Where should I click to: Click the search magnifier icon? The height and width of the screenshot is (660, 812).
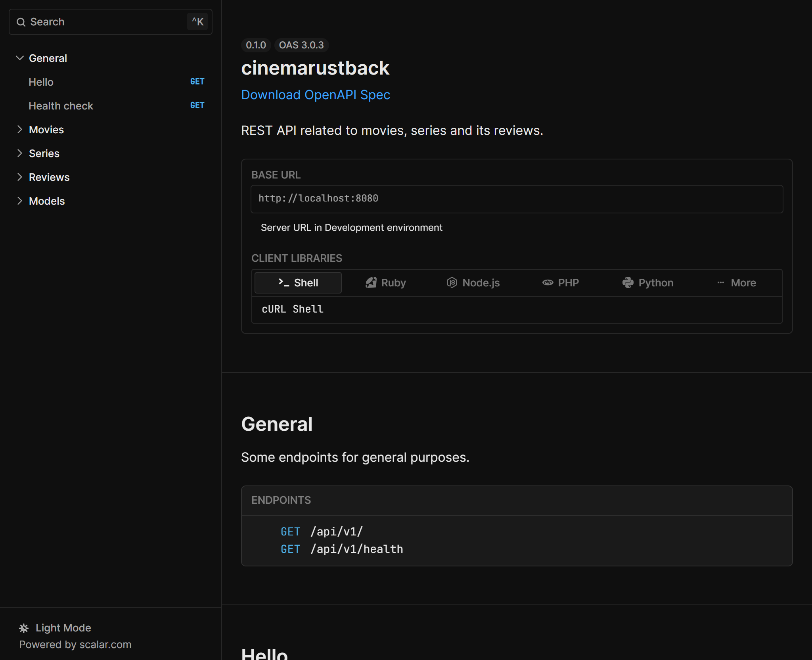[21, 22]
